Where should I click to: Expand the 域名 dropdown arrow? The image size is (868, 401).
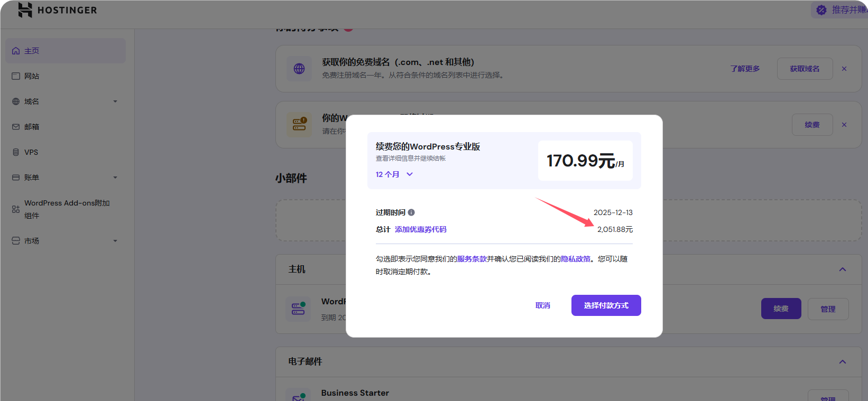pos(115,101)
